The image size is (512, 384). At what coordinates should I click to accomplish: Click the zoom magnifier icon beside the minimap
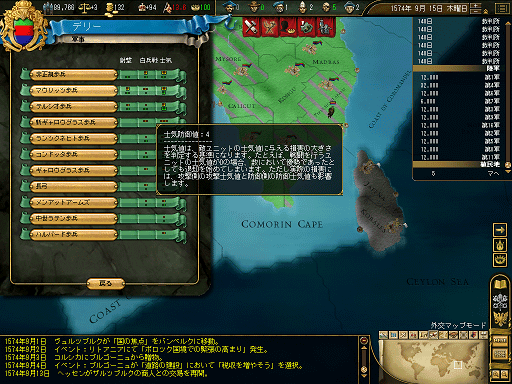496,374
